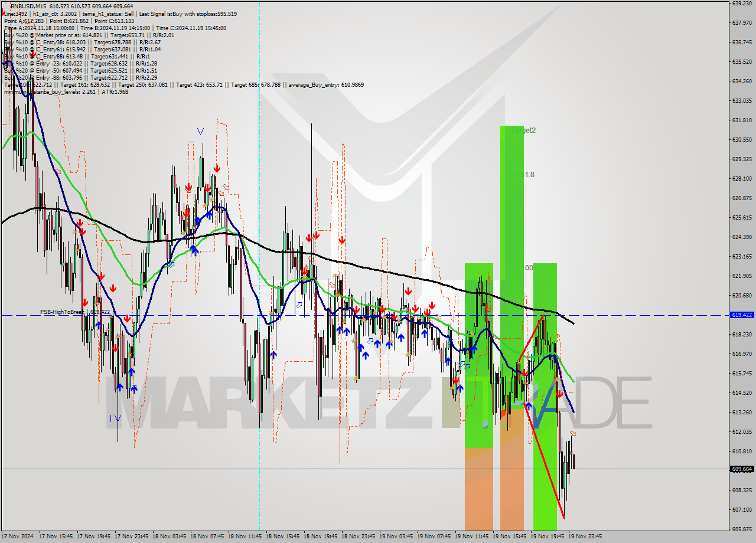Click the 629.325 price axis label

pyautogui.click(x=742, y=159)
